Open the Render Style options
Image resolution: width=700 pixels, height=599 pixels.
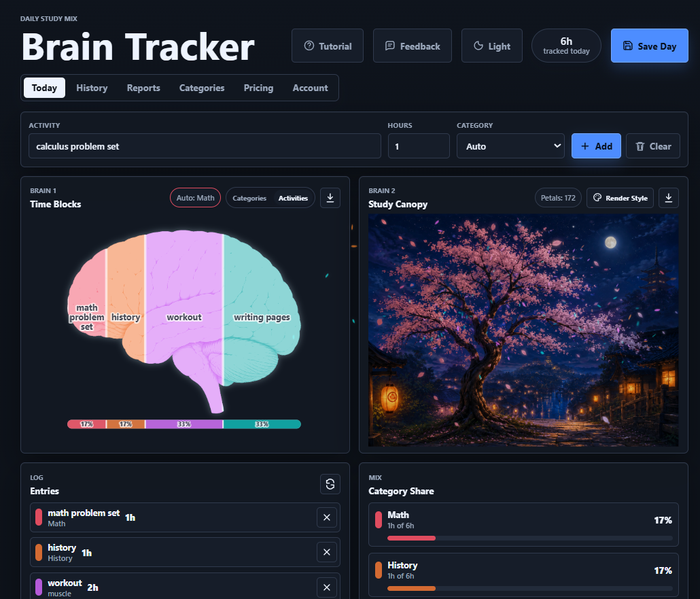[620, 198]
